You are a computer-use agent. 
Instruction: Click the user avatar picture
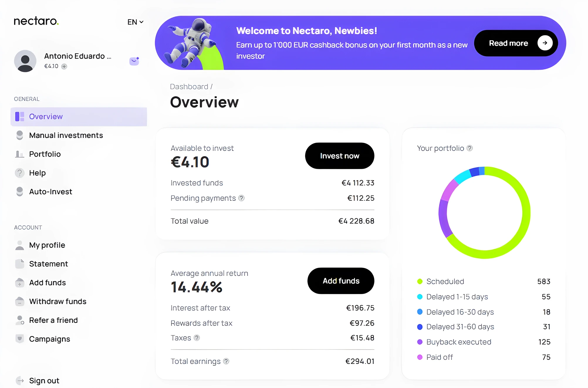(x=25, y=61)
